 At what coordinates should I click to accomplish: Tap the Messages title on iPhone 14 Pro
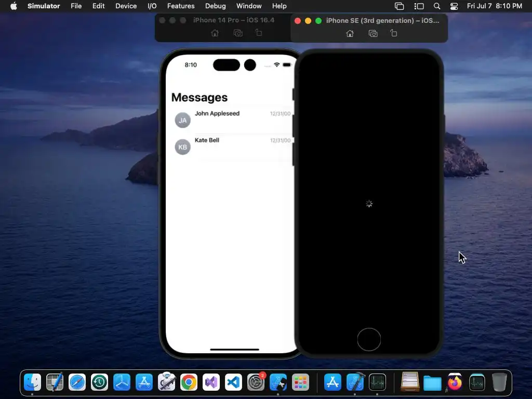[199, 97]
